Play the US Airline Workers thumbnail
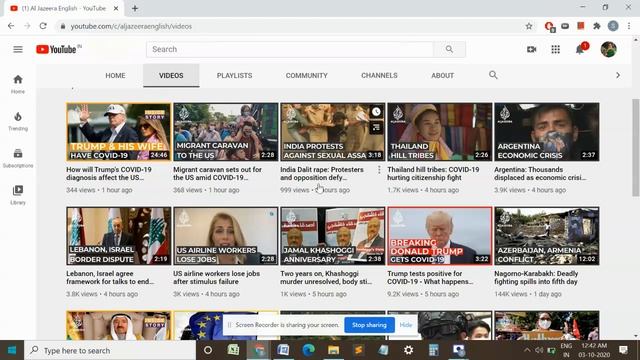 (226, 236)
